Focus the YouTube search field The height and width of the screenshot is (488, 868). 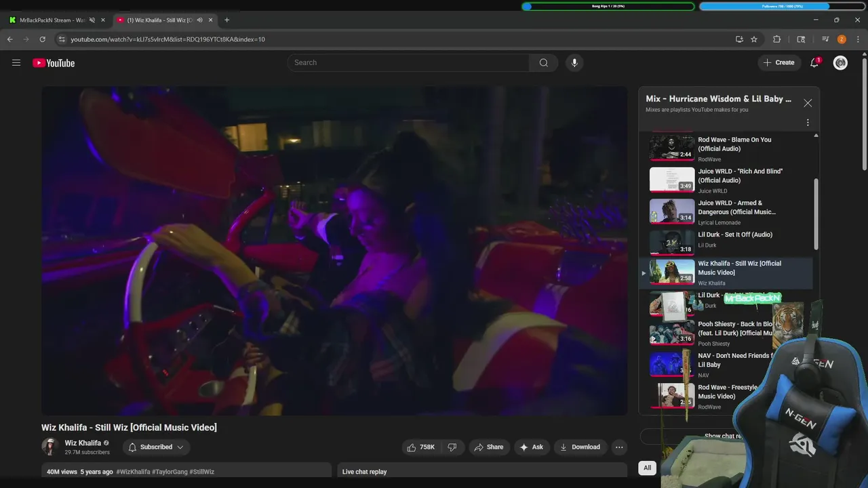(408, 63)
